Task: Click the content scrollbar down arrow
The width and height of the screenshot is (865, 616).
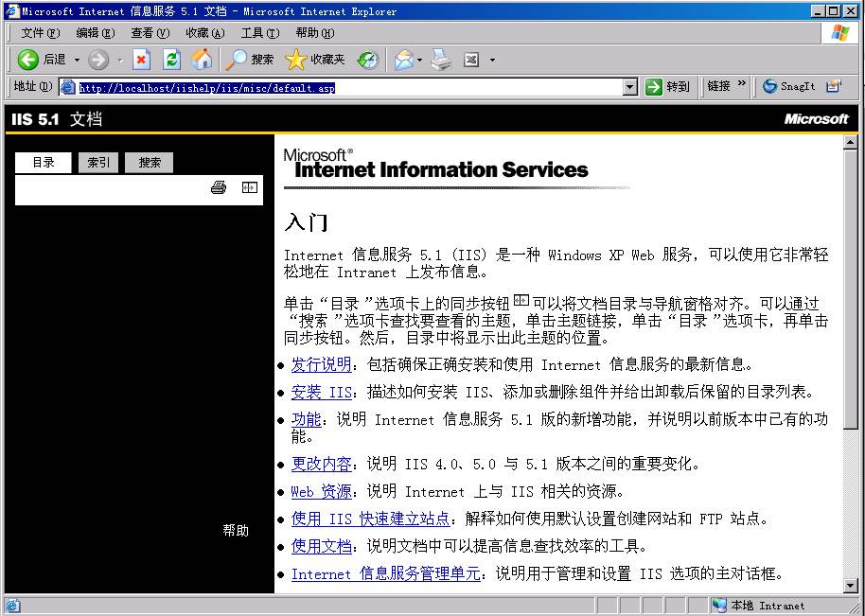Action: click(851, 585)
